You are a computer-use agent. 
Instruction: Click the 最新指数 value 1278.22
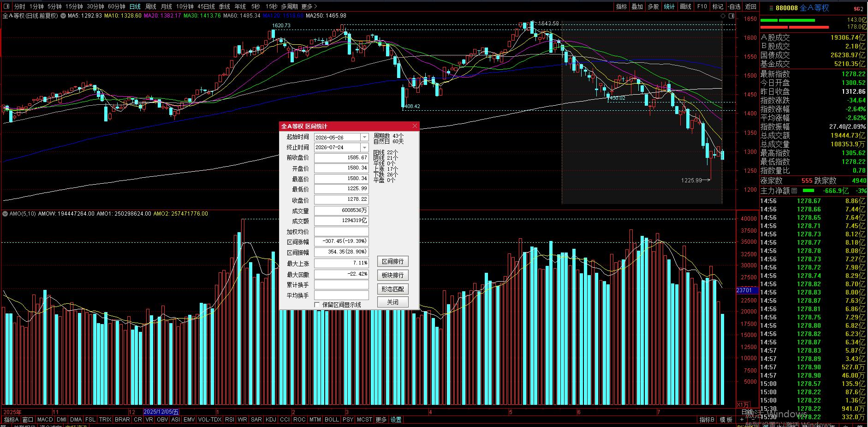(854, 74)
